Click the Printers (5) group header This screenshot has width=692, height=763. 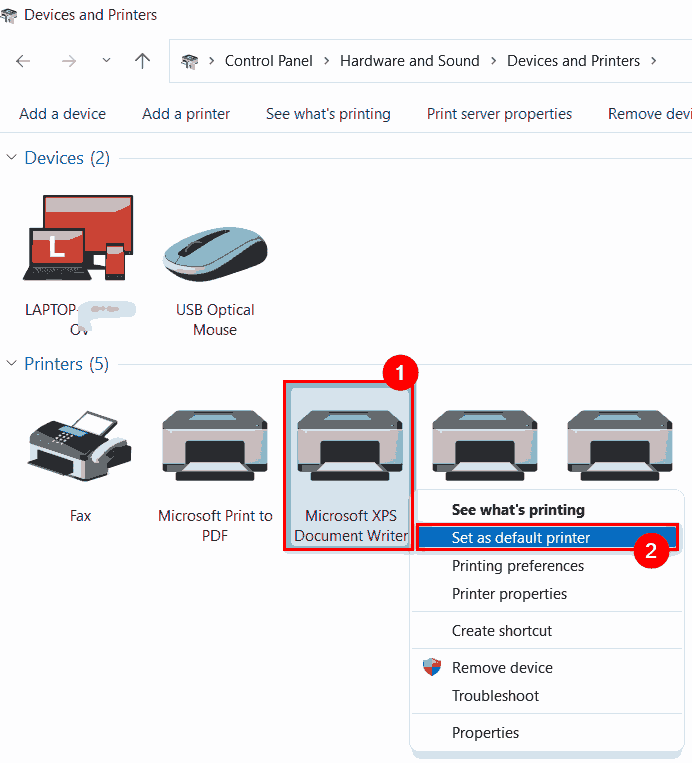(67, 364)
